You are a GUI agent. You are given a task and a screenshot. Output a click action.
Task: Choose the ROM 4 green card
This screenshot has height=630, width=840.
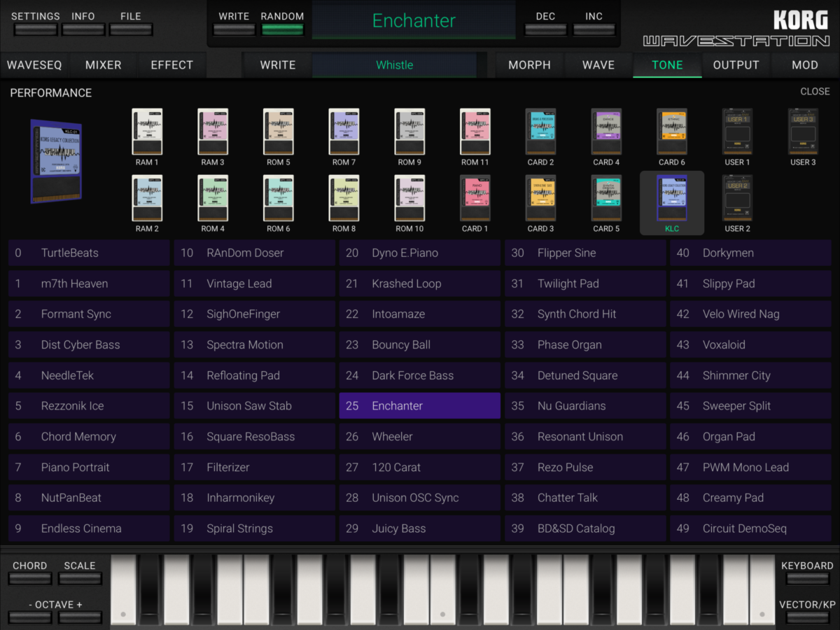click(x=213, y=199)
